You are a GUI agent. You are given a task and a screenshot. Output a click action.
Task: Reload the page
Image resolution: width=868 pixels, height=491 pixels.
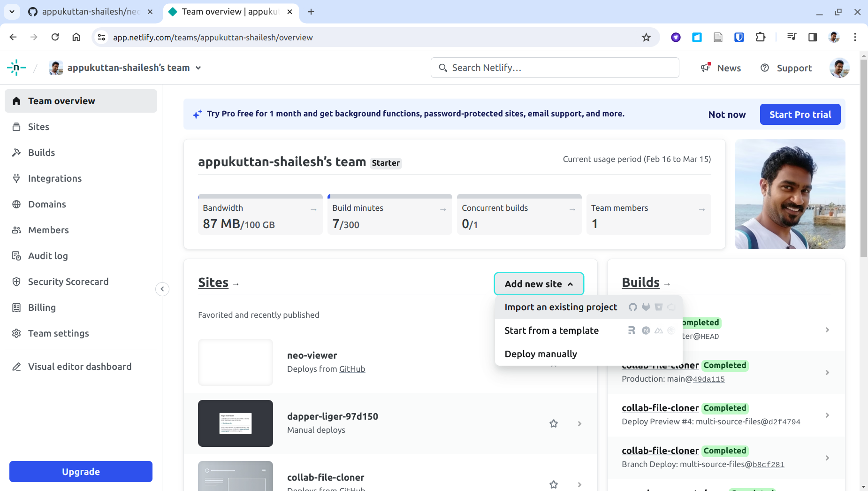point(55,37)
